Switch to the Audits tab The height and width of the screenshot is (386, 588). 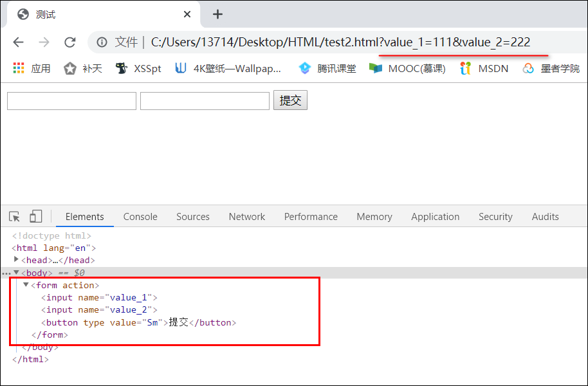point(546,217)
